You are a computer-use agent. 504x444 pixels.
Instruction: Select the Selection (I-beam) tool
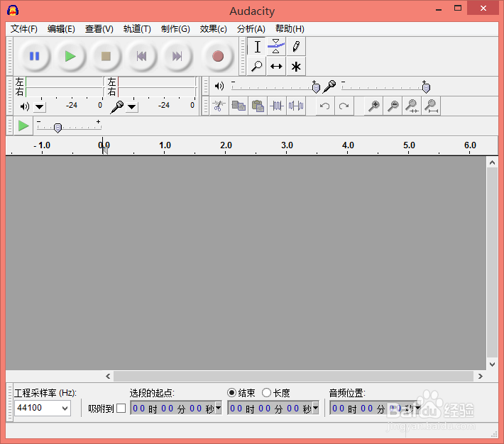click(x=257, y=47)
